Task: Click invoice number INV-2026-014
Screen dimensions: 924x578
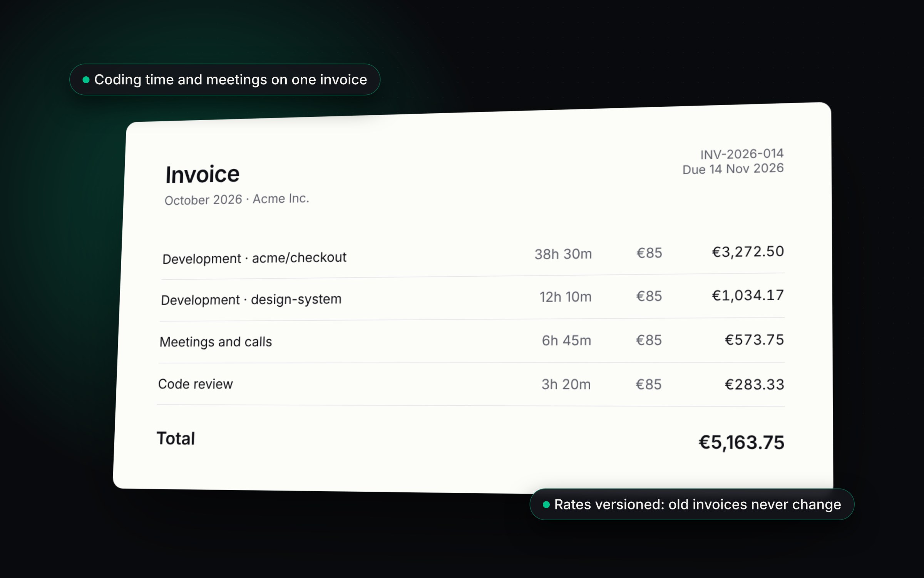Action: [x=742, y=154]
